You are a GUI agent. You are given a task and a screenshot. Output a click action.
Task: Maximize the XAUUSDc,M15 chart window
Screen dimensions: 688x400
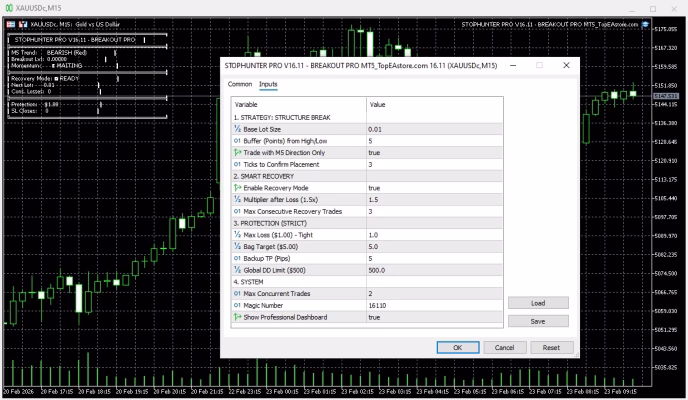point(653,9)
